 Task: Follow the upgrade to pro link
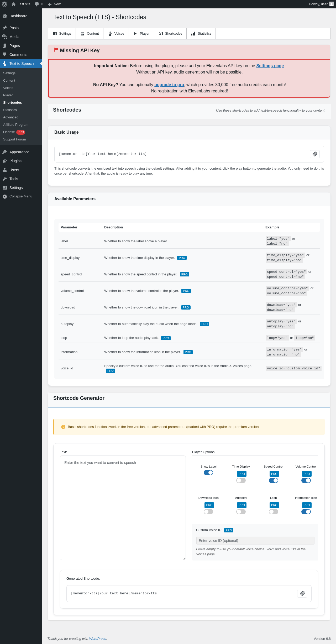coord(169,85)
